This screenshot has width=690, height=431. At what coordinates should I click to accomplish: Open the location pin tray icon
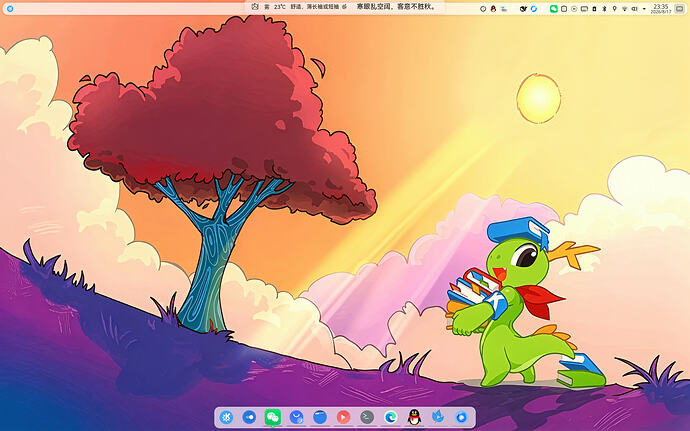click(x=615, y=9)
